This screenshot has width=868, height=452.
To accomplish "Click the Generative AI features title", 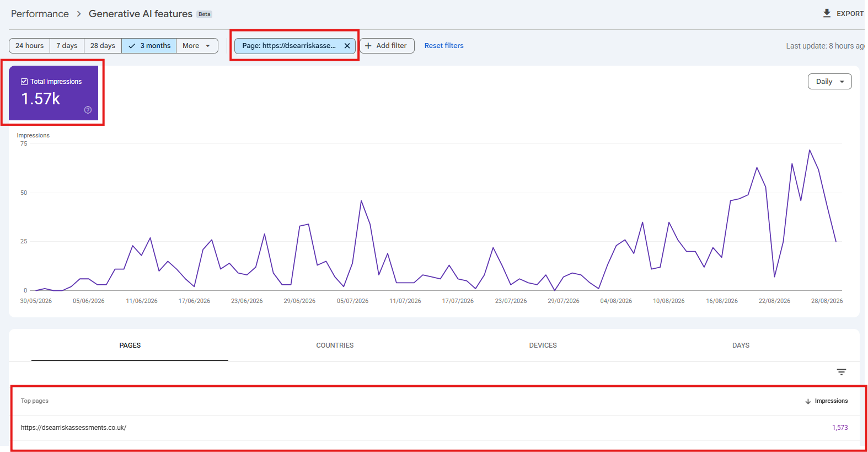I will coord(141,14).
